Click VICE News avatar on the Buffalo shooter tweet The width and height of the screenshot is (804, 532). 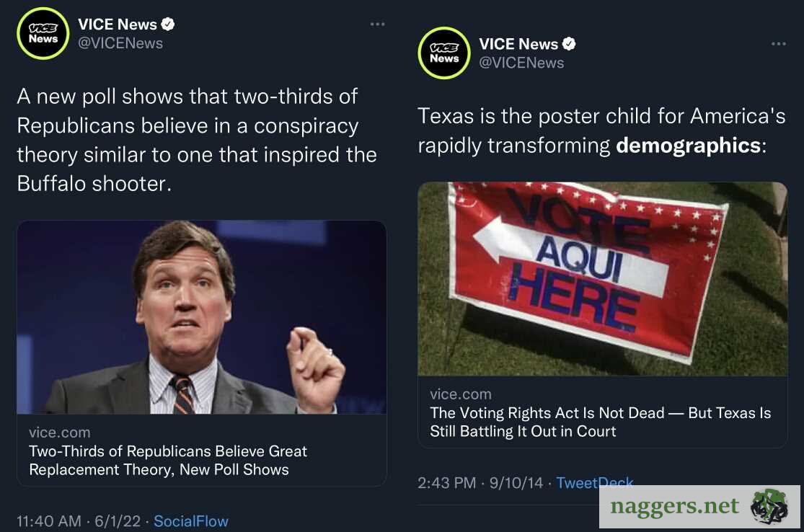pyautogui.click(x=43, y=33)
